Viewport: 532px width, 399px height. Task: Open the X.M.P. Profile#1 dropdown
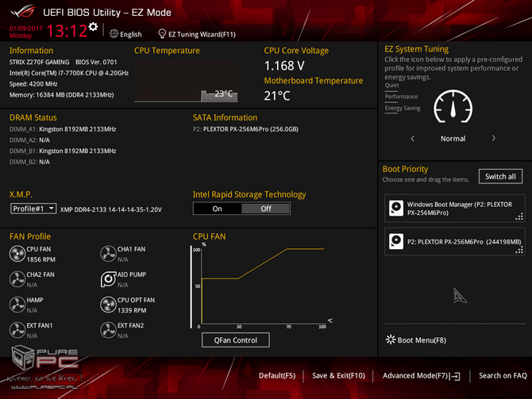pos(33,209)
